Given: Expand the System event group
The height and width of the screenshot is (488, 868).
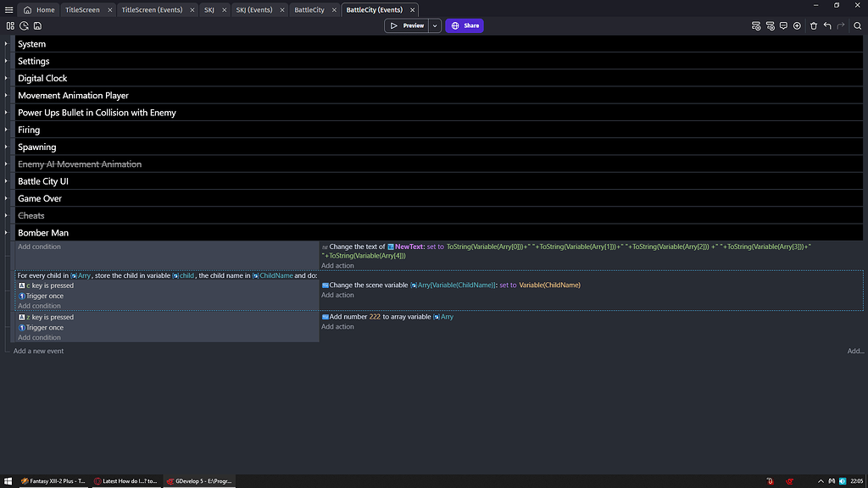Looking at the screenshot, I should pyautogui.click(x=7, y=43).
